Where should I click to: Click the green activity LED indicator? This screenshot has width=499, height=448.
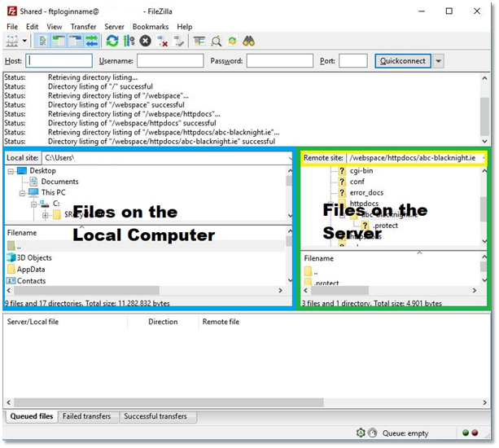coord(466,433)
